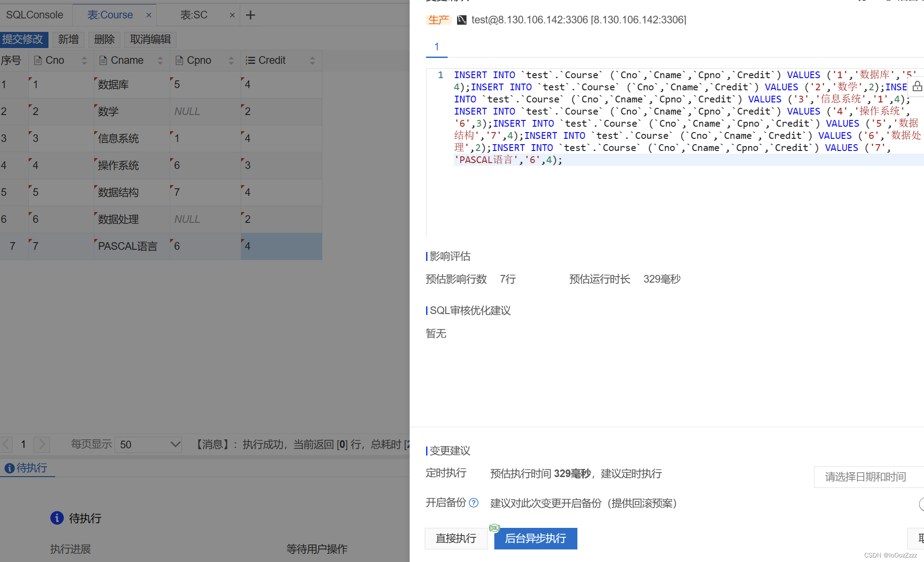
Task: Close the 表:Course tab with its X
Action: pyautogui.click(x=149, y=15)
